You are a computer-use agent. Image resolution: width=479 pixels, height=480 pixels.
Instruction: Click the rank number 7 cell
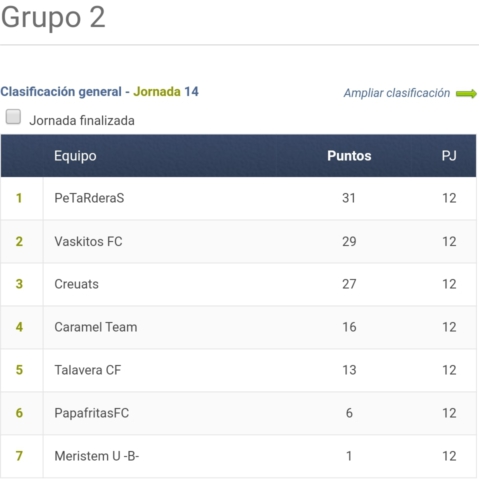point(19,456)
